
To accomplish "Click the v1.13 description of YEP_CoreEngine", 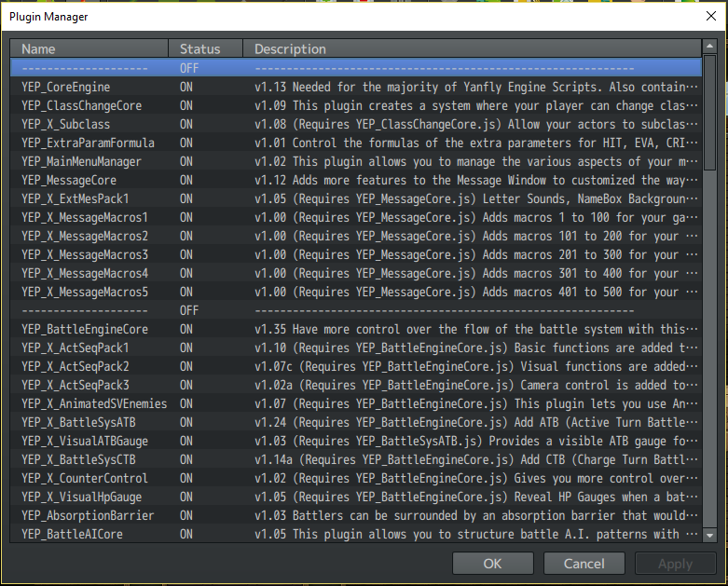I will point(476,87).
